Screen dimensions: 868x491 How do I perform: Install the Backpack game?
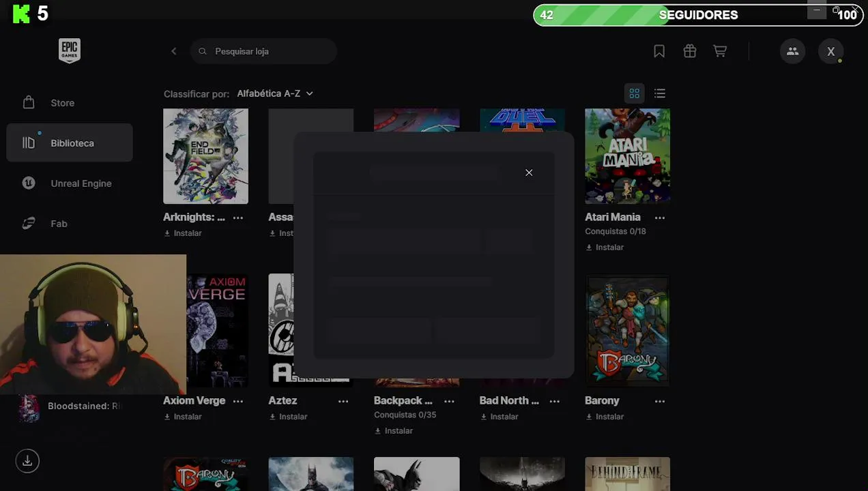(394, 431)
